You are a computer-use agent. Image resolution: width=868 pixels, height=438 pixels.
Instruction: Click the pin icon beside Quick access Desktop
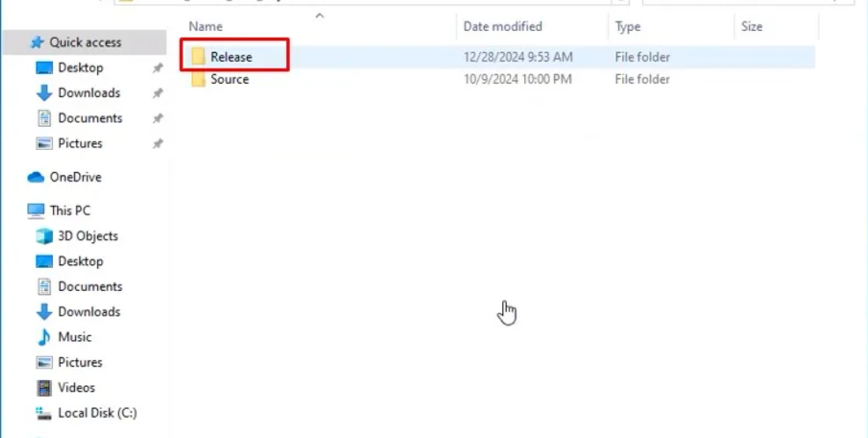[x=158, y=68]
